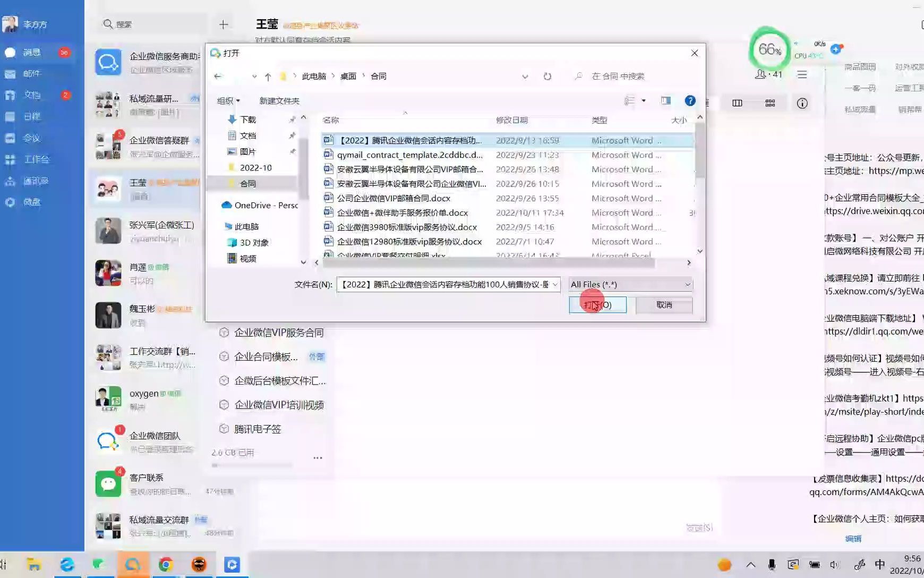
Task: Toggle the preview pane in dialog
Action: pos(665,100)
